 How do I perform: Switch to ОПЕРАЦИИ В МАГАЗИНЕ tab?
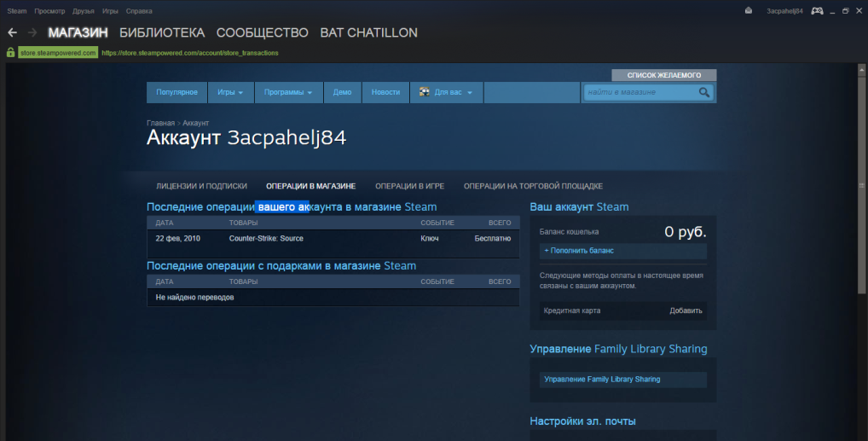[310, 186]
